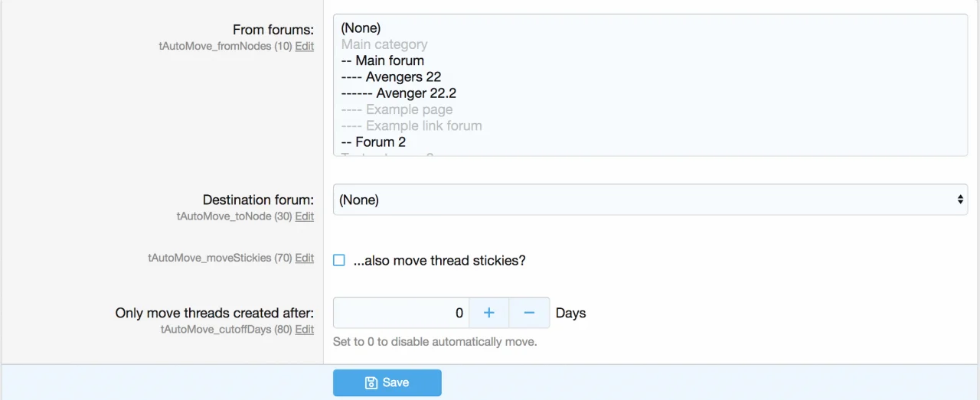Click Edit link for tAutoMove_cutoffDays
Image resolution: width=980 pixels, height=400 pixels.
pyautogui.click(x=305, y=330)
